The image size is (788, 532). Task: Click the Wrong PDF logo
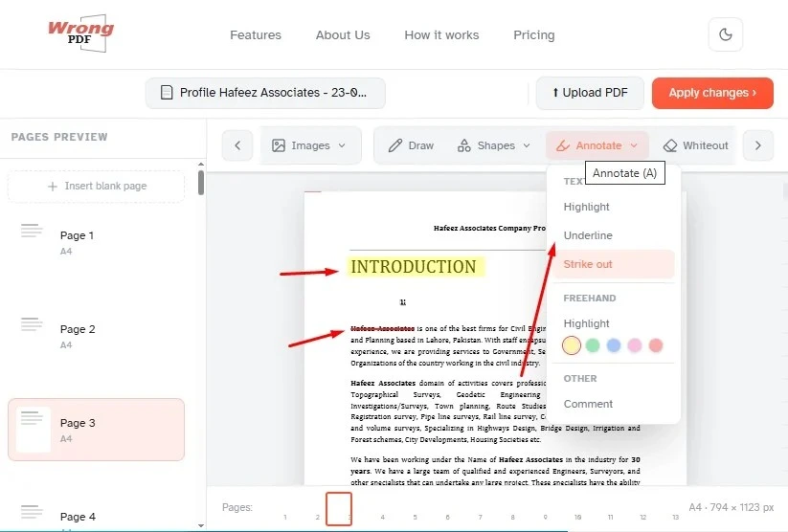pyautogui.click(x=81, y=33)
